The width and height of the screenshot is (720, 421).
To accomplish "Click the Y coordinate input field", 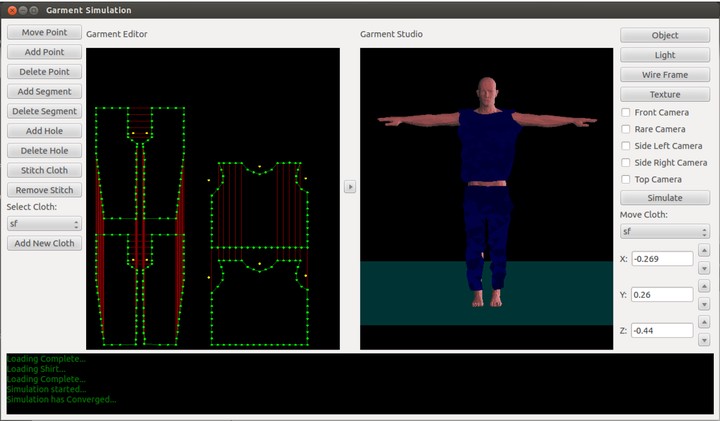I will click(x=662, y=295).
